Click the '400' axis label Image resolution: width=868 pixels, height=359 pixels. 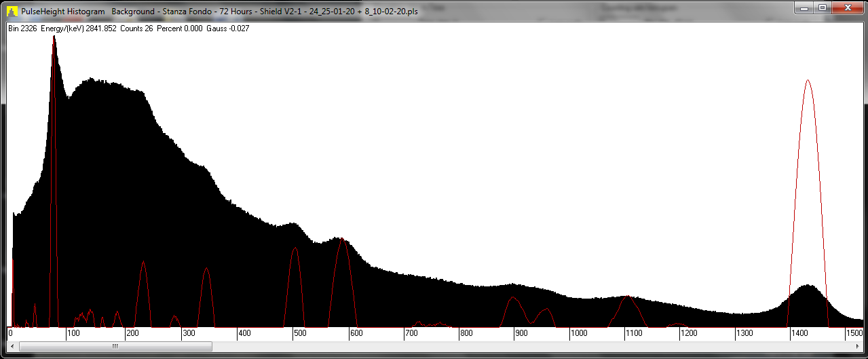coord(244,333)
